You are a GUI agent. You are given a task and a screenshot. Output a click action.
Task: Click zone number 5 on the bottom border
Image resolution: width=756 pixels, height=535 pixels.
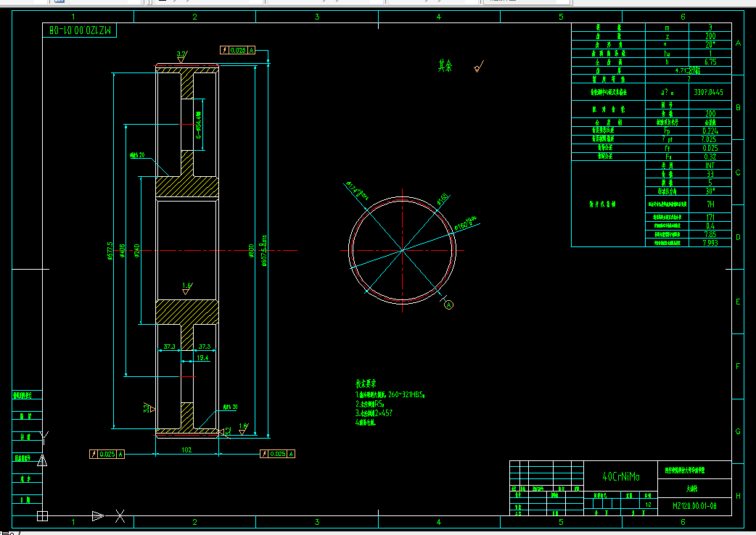click(x=561, y=522)
